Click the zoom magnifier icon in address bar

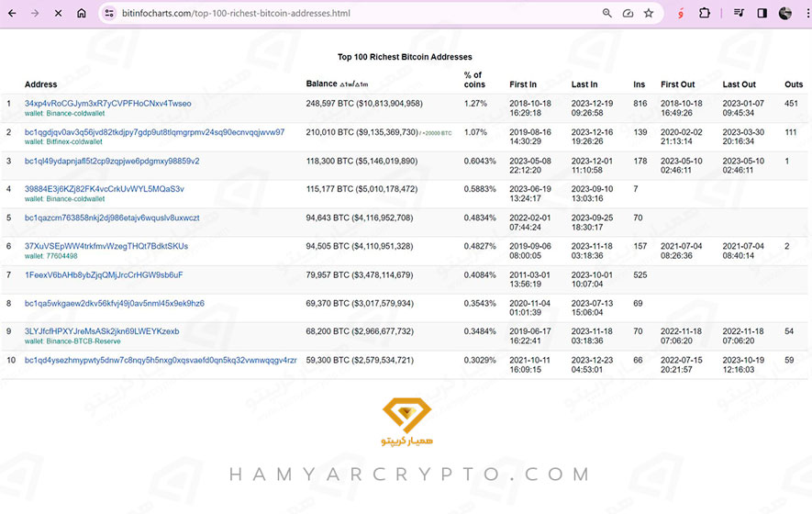tap(606, 14)
